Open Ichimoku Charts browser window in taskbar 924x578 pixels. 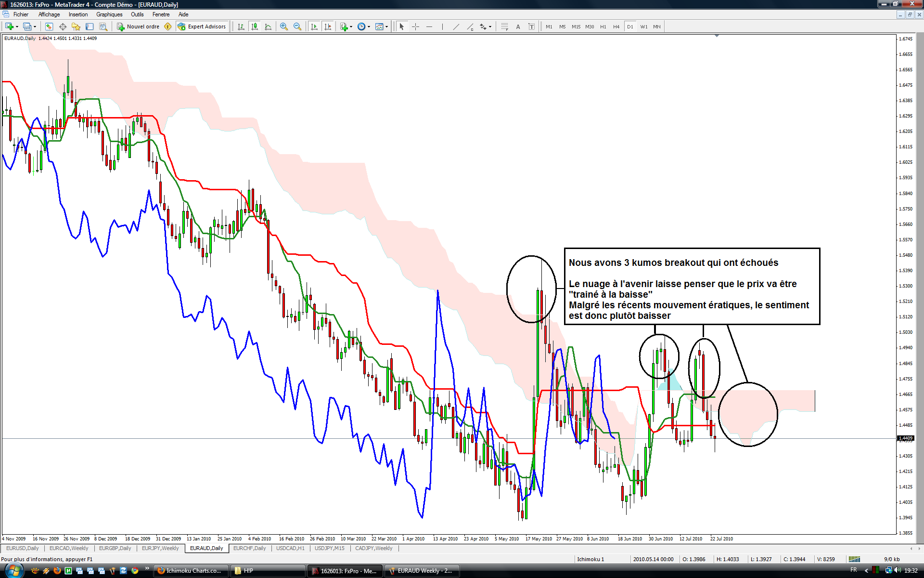click(190, 571)
